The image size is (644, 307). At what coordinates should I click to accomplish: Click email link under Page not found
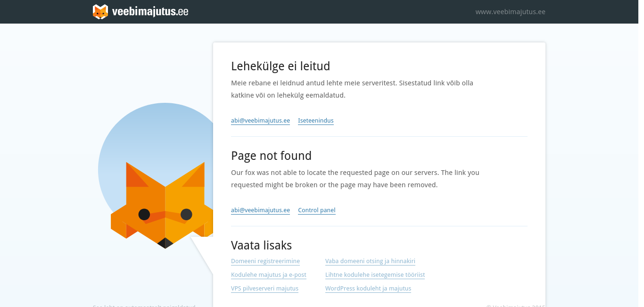260,210
